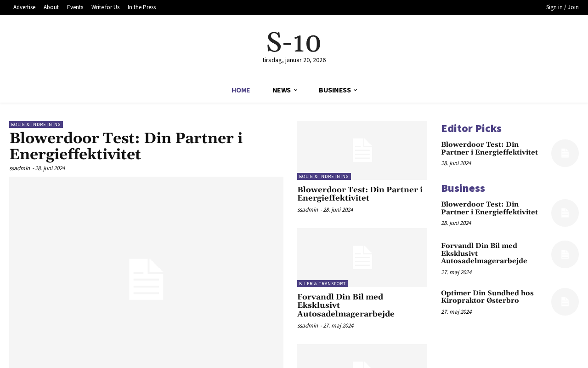Click the ssadmin author under main headline
Screen dimensions: 588x368
pyautogui.click(x=20, y=168)
